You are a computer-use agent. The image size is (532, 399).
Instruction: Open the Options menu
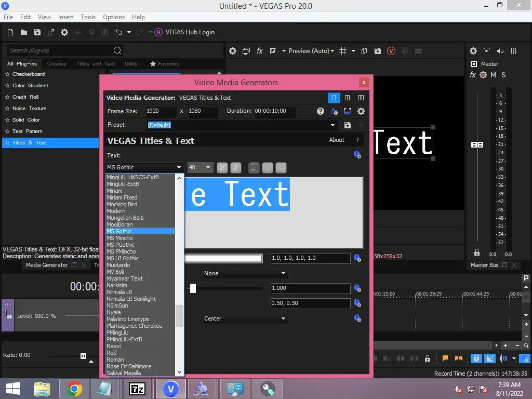pos(114,17)
